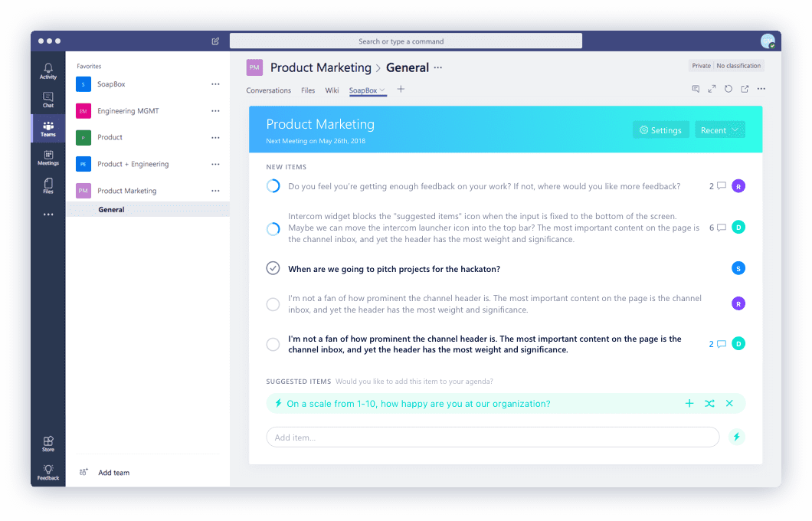
Task: Toggle circle for Intercom widget item
Action: (x=273, y=228)
